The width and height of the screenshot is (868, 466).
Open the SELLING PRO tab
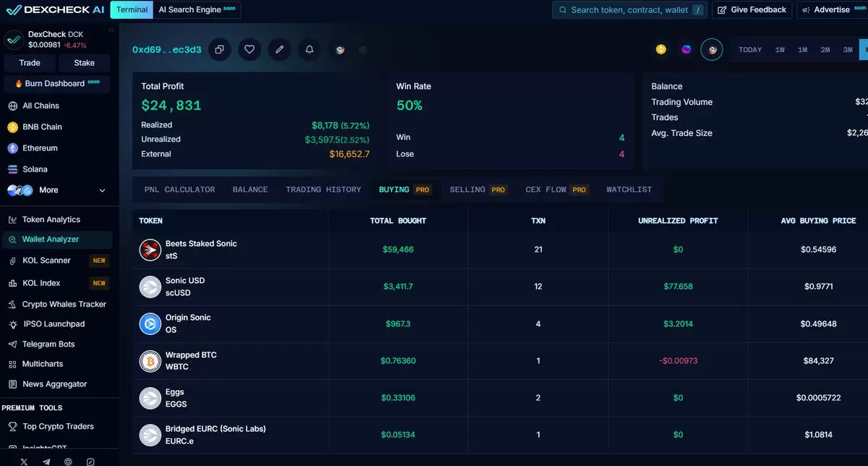pyautogui.click(x=477, y=190)
